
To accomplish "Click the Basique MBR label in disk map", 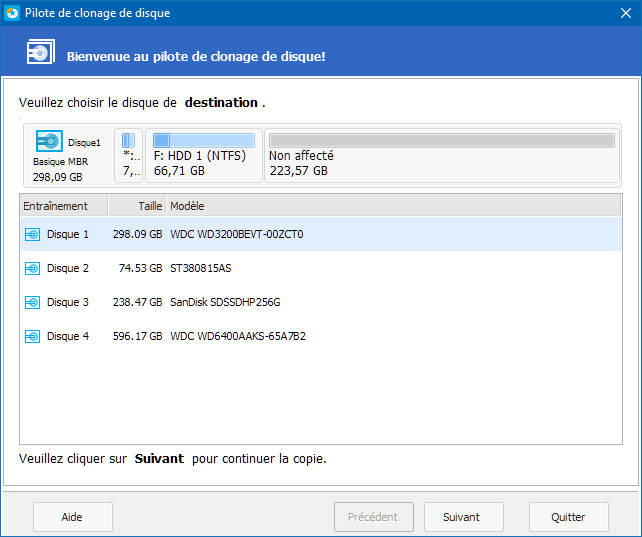I will tap(61, 162).
